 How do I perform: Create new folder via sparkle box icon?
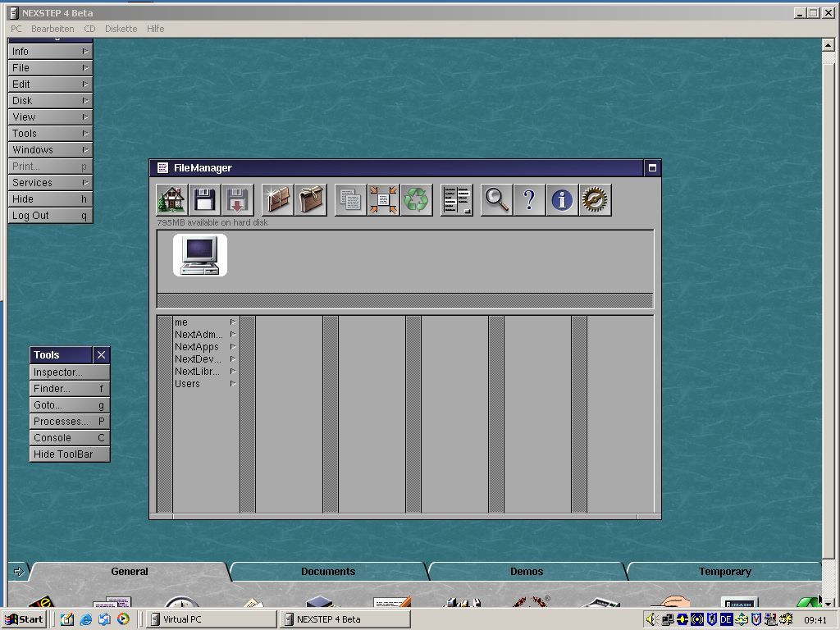tap(277, 200)
